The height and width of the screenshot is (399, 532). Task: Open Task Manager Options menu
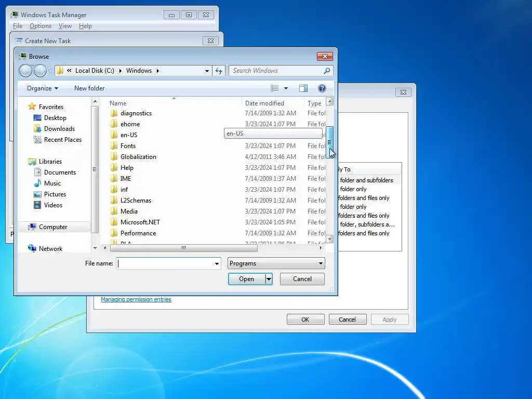tap(41, 26)
